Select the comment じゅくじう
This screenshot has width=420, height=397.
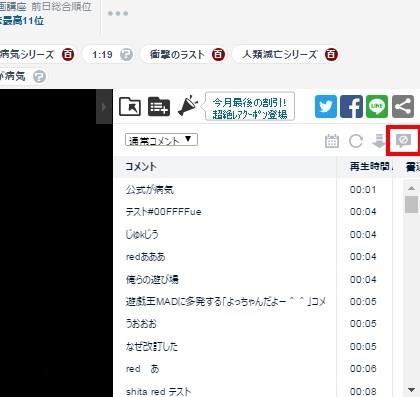click(x=142, y=234)
